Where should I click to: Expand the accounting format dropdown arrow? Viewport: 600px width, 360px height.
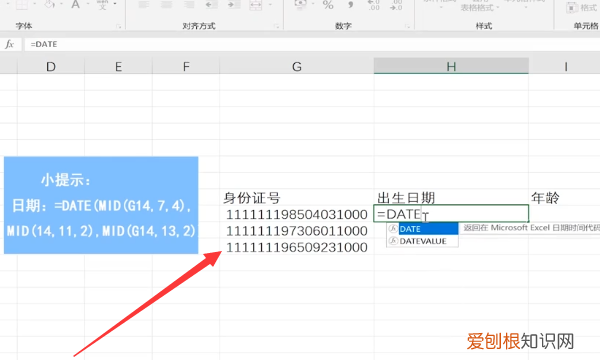point(313,4)
